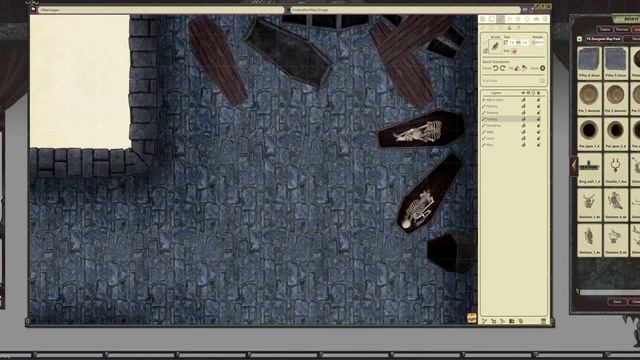Click the brush preview thumbnail
The height and width of the screenshot is (360, 640).
(495, 46)
